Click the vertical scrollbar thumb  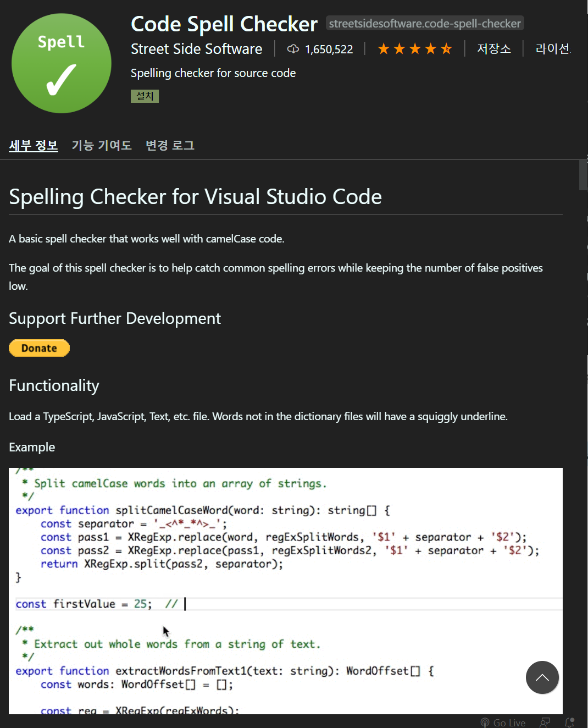tap(583, 175)
